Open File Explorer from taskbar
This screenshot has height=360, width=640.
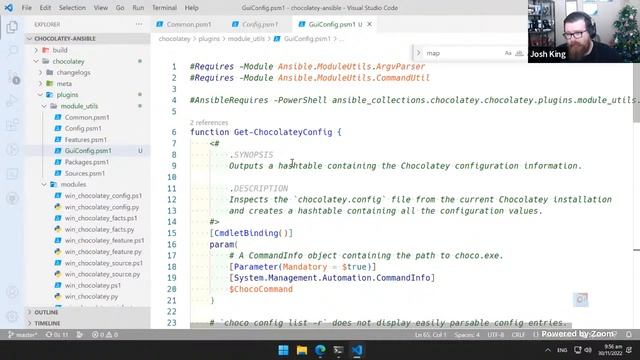(x=302, y=350)
